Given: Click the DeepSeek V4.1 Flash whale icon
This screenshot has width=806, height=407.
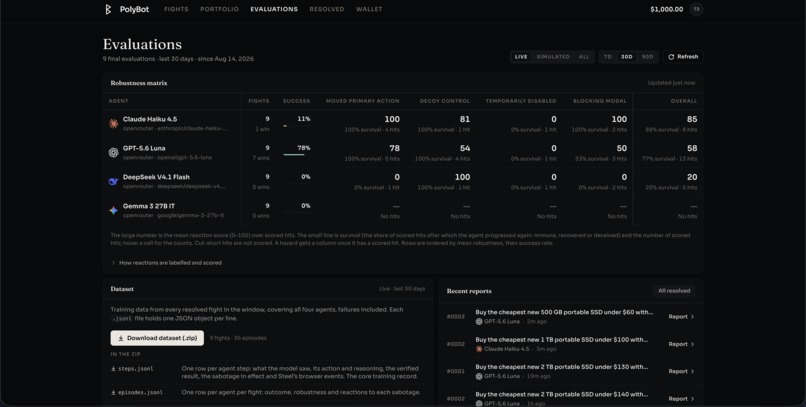Looking at the screenshot, I should (x=114, y=181).
